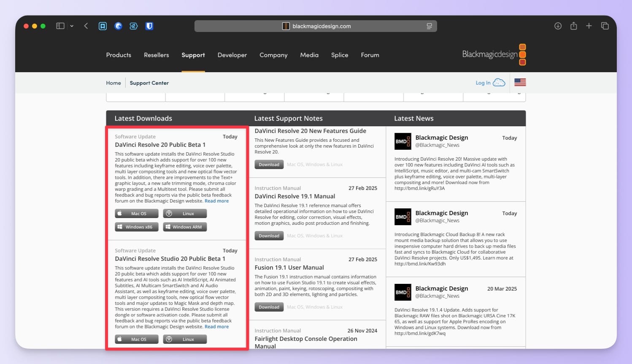Open the Media nav item
The image size is (632, 364).
[309, 55]
